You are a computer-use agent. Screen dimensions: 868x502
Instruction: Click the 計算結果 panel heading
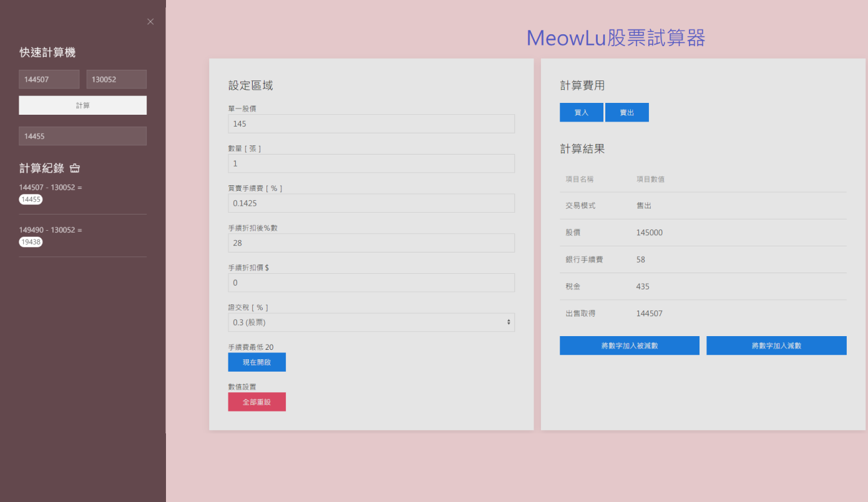point(583,149)
